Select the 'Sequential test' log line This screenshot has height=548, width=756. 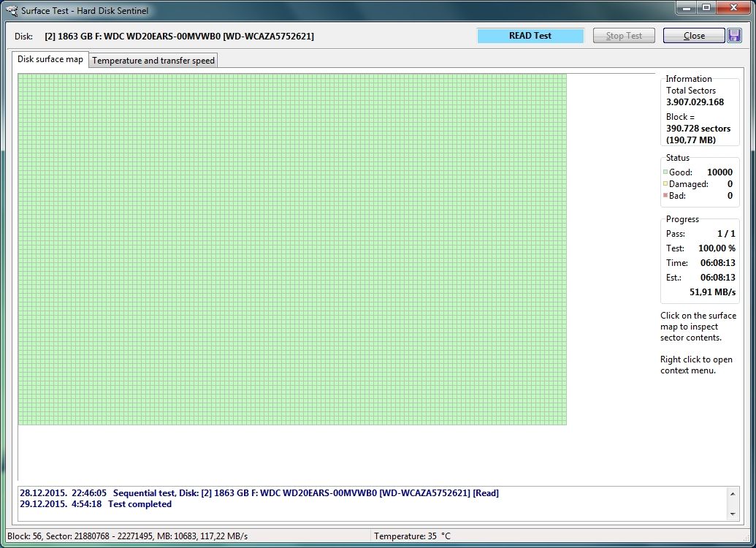259,493
